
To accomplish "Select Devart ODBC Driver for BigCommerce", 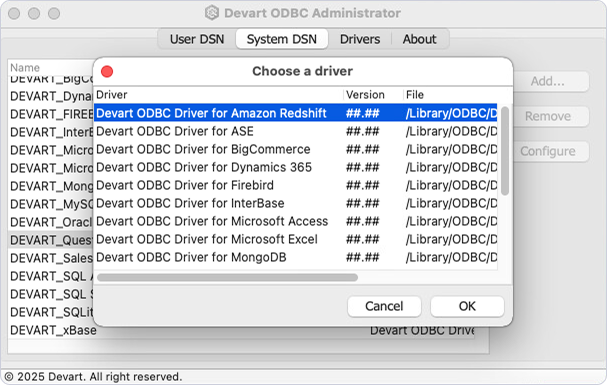I will [296, 149].
